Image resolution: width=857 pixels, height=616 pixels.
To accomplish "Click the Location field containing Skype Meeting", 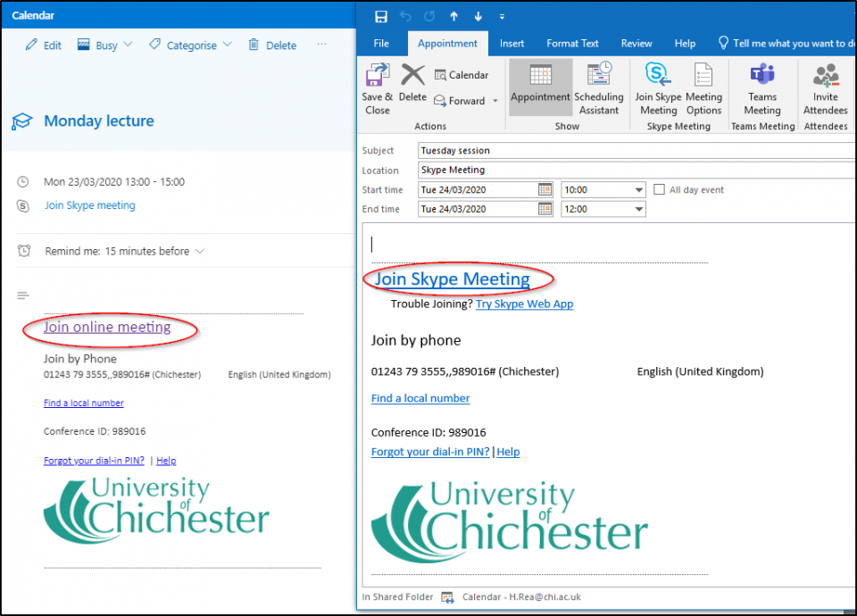I will [637, 170].
